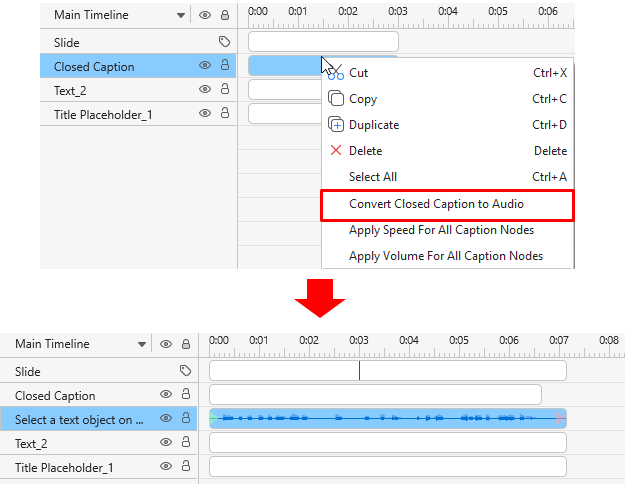Click the red X Delete icon
Viewport: 625px width, 484px height.
coord(336,151)
